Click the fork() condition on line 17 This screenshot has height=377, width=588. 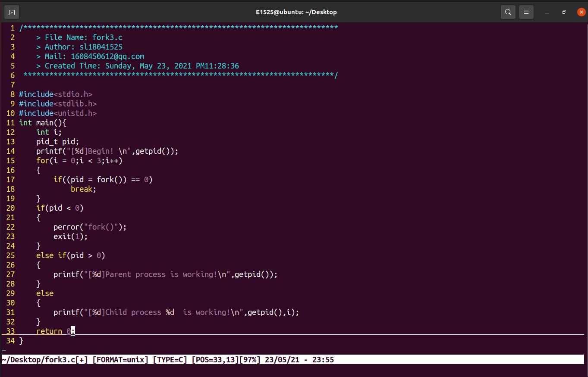point(103,180)
